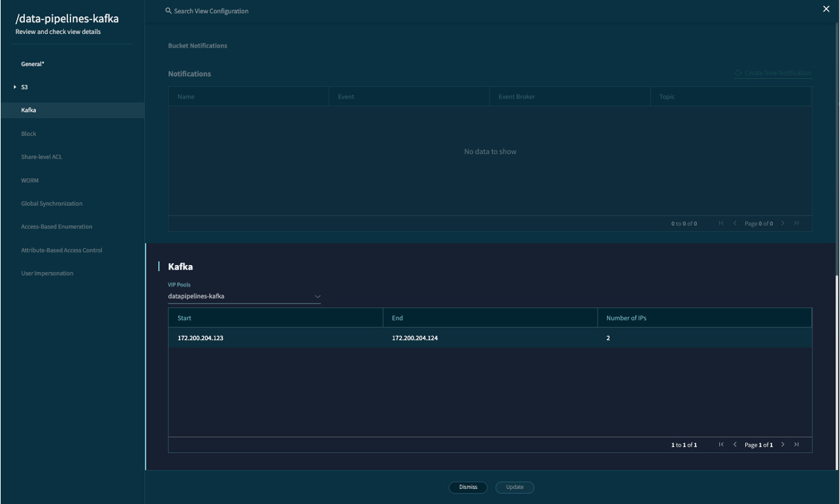Go to previous page in Kafka table
The image size is (840, 504).
735,445
